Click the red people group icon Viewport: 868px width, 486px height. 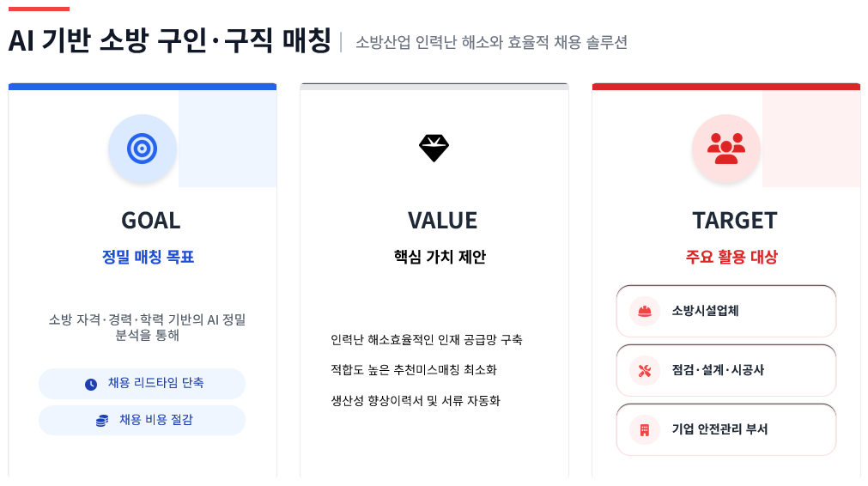pos(726,149)
